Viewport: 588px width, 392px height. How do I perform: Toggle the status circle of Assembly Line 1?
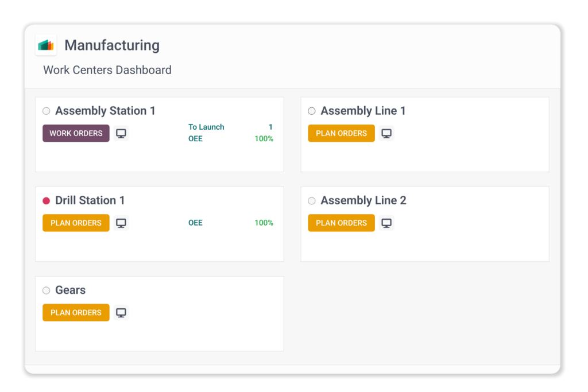pos(312,111)
